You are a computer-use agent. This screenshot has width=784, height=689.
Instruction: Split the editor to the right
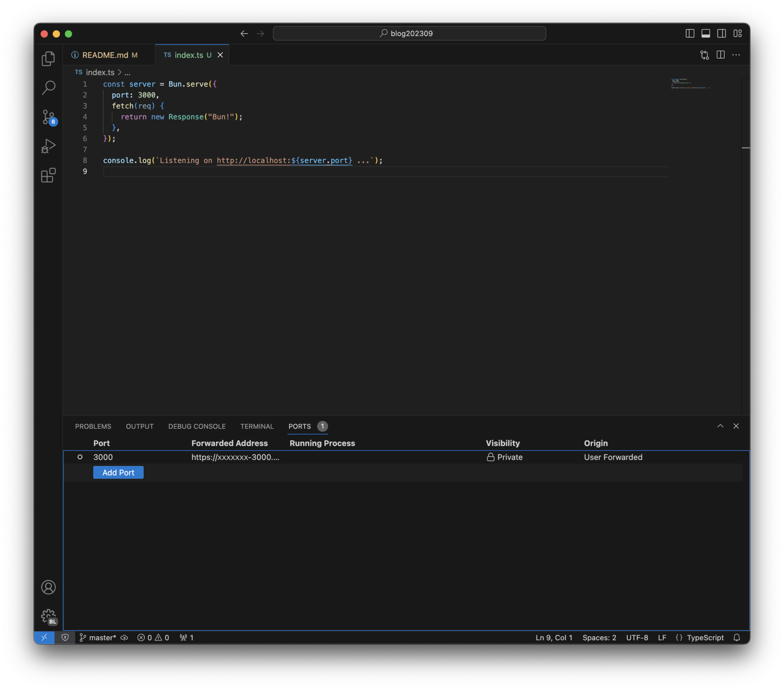coord(720,55)
